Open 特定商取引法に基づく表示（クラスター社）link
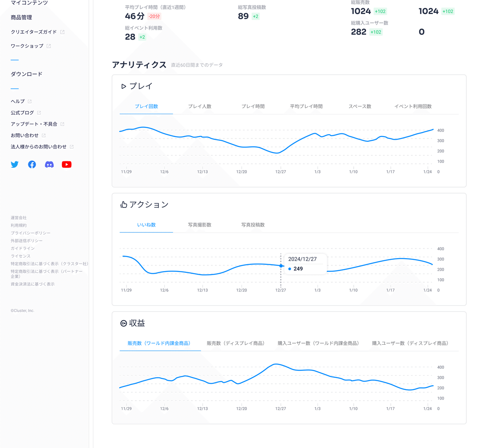The width and height of the screenshot is (480, 448). [x=50, y=264]
